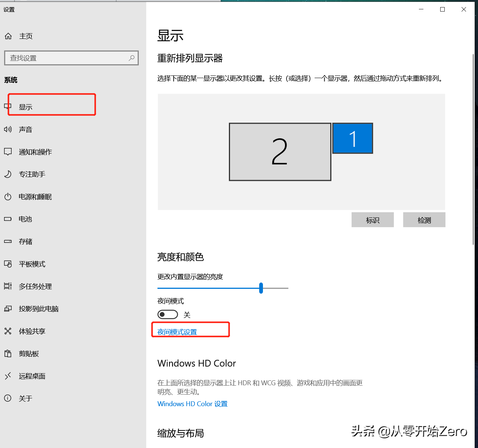
Task: Click the brightness slider handle
Action: coord(261,288)
